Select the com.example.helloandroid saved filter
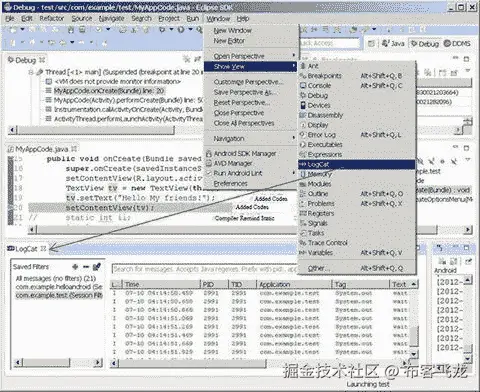The image size is (480, 392). point(59,287)
